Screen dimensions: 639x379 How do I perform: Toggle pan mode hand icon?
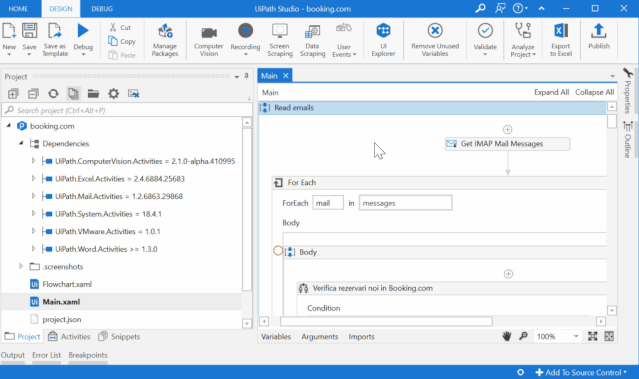tap(507, 336)
